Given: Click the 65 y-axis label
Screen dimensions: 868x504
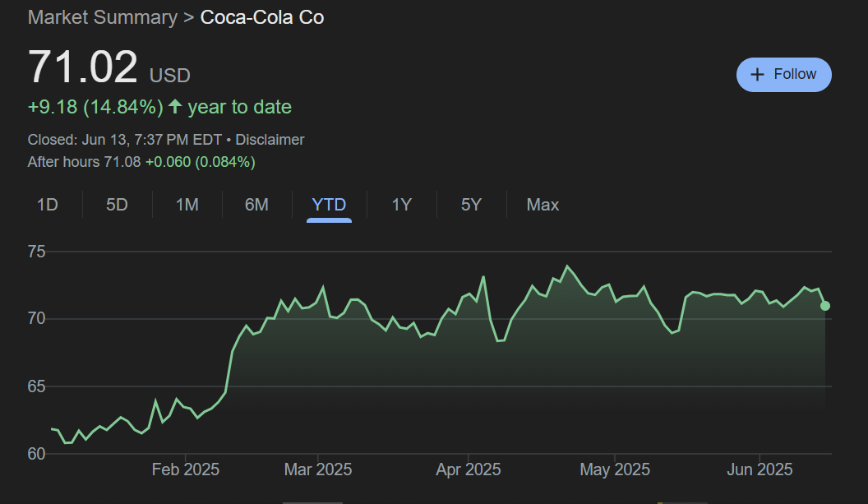Looking at the screenshot, I should (x=36, y=386).
